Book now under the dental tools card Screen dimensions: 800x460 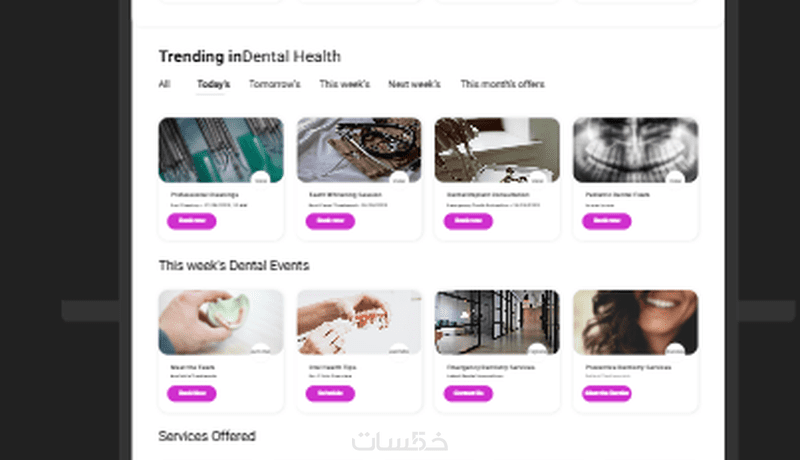click(192, 221)
